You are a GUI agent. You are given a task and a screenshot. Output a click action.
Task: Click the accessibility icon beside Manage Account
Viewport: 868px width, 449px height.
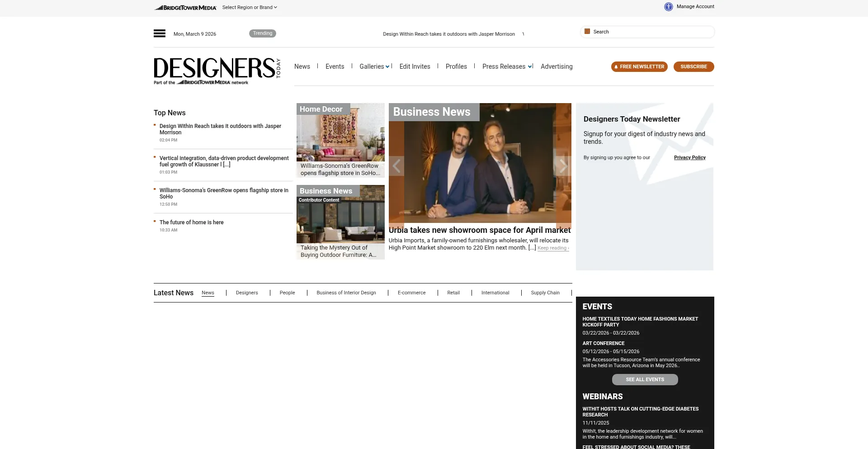click(668, 7)
